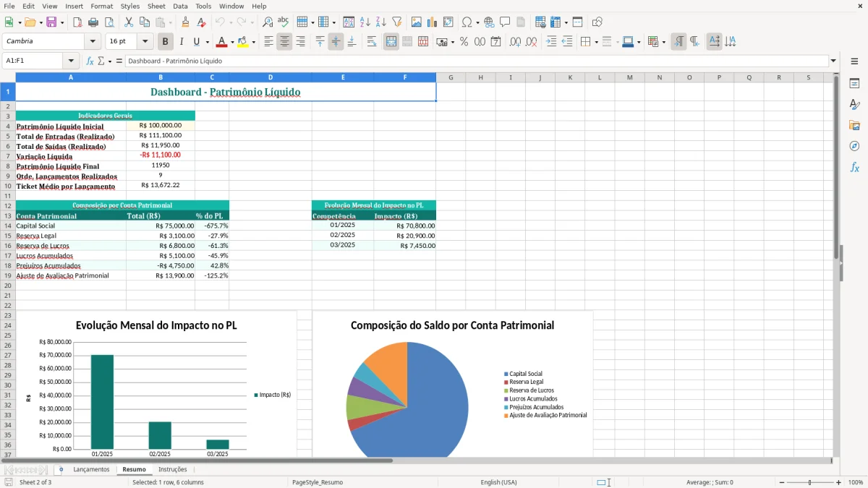The image size is (868, 488).
Task: Select the Sum sigma button
Action: coord(101,61)
